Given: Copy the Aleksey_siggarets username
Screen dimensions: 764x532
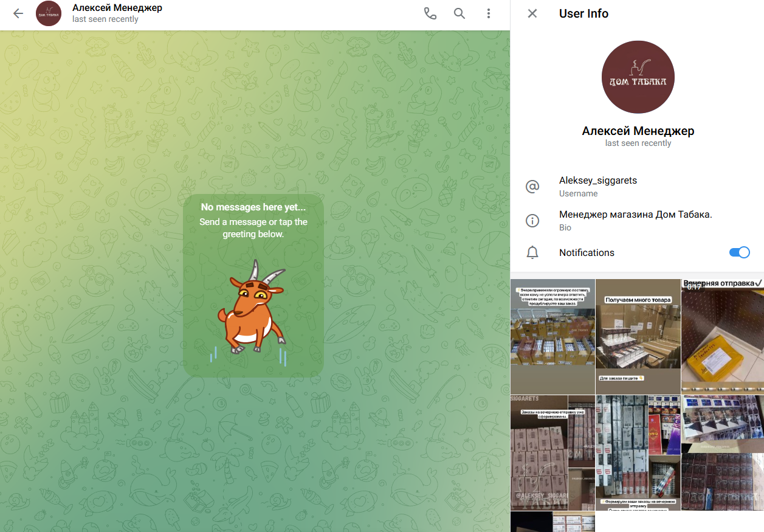Looking at the screenshot, I should click(x=598, y=181).
